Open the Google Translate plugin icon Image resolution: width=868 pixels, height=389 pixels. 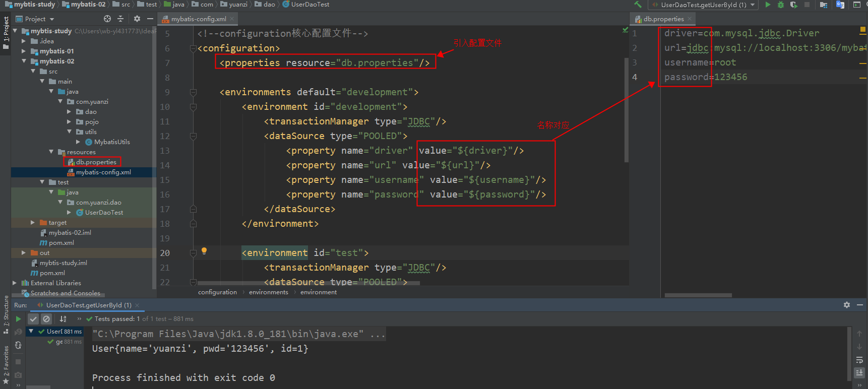840,5
